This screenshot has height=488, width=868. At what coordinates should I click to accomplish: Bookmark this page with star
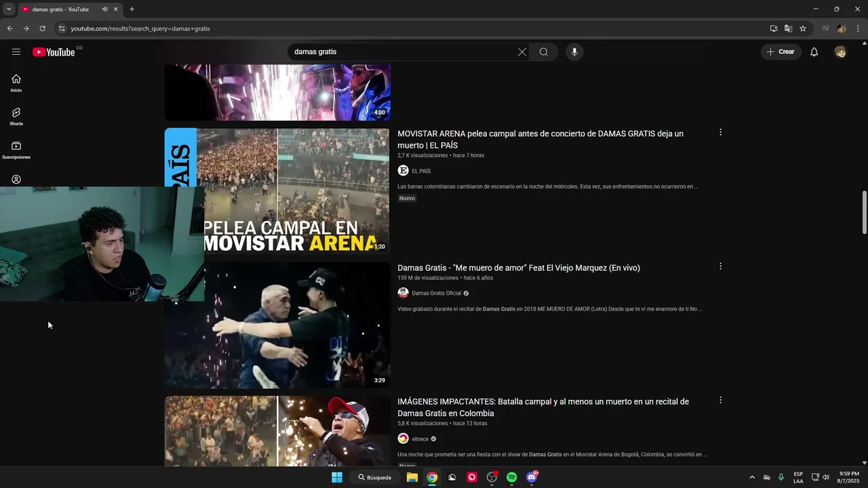point(803,28)
